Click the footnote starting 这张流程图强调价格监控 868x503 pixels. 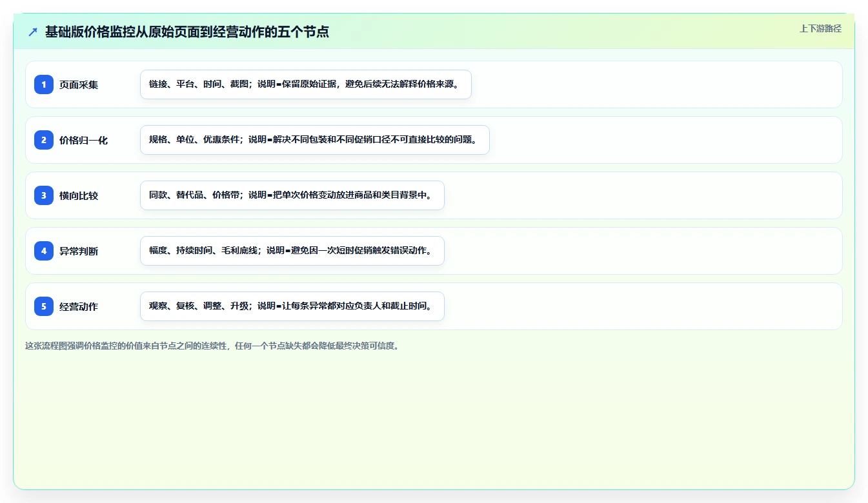(212, 346)
